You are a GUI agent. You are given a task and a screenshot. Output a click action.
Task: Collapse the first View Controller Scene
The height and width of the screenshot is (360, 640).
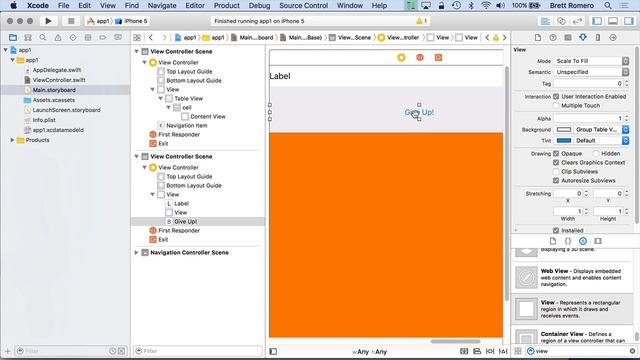(136, 51)
